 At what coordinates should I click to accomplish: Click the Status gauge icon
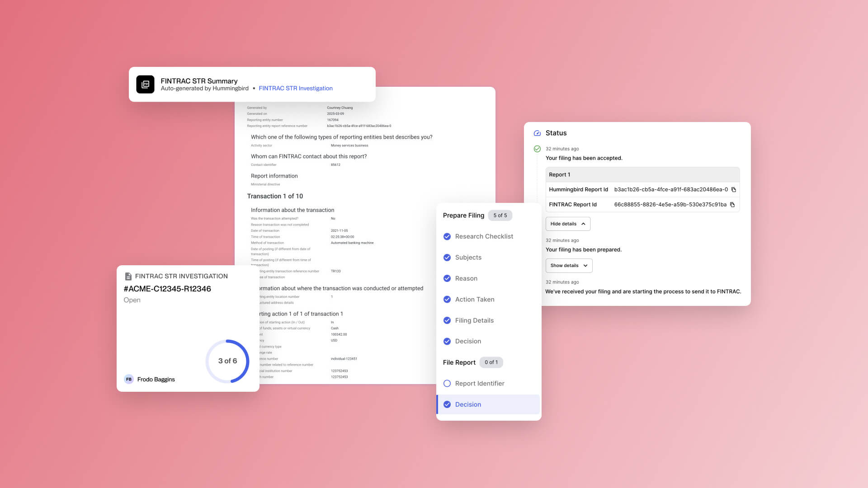pos(537,133)
